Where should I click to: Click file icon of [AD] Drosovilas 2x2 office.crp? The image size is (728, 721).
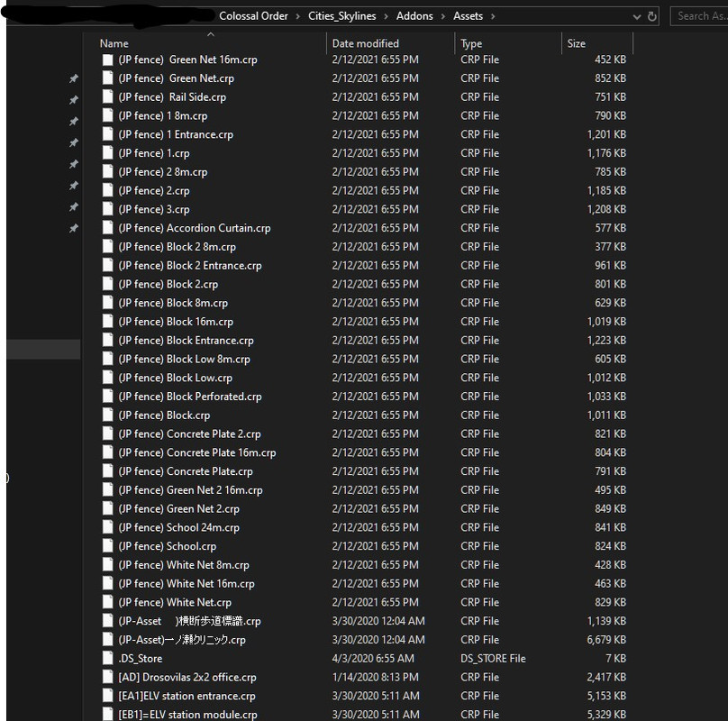[108, 677]
